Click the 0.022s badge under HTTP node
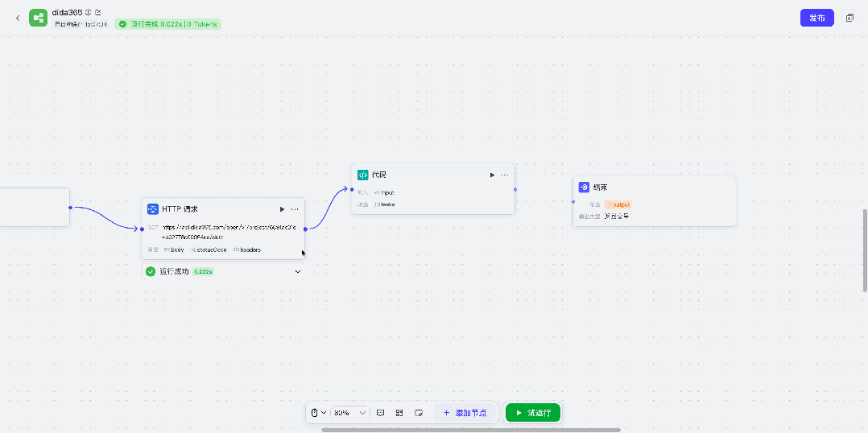Image resolution: width=868 pixels, height=433 pixels. (203, 271)
